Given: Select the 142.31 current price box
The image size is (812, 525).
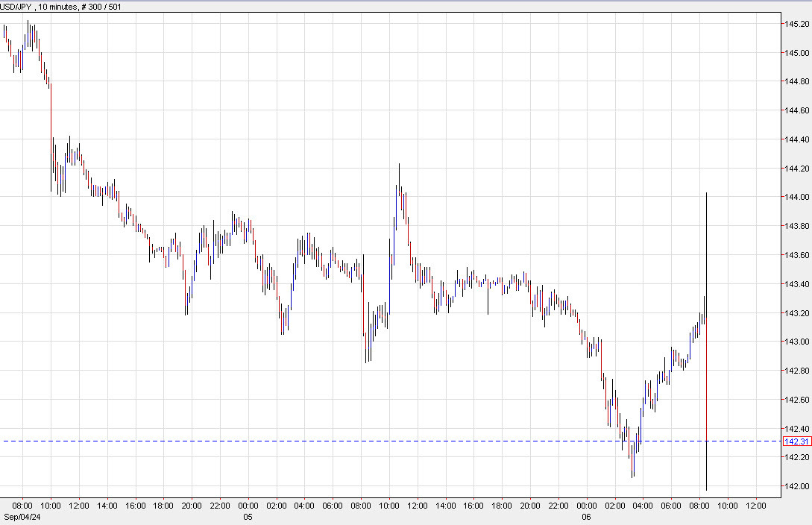Looking at the screenshot, I should pos(795,441).
